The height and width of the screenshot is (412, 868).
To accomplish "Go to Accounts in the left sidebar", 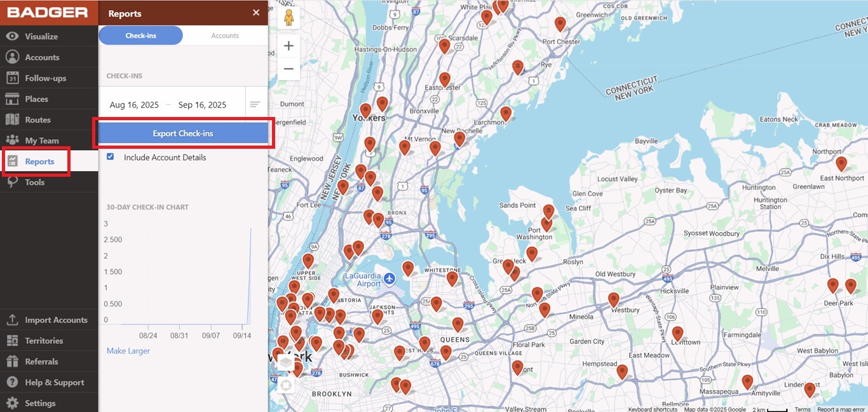I will [49, 57].
